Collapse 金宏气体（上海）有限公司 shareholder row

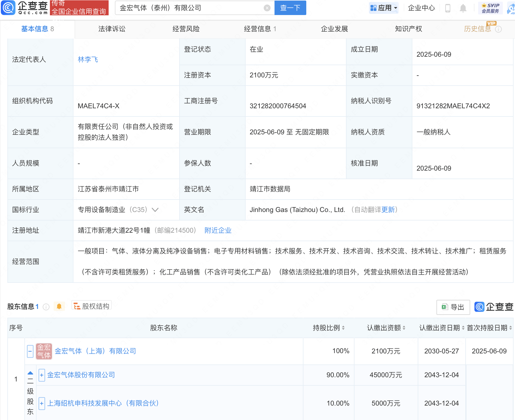(30, 351)
